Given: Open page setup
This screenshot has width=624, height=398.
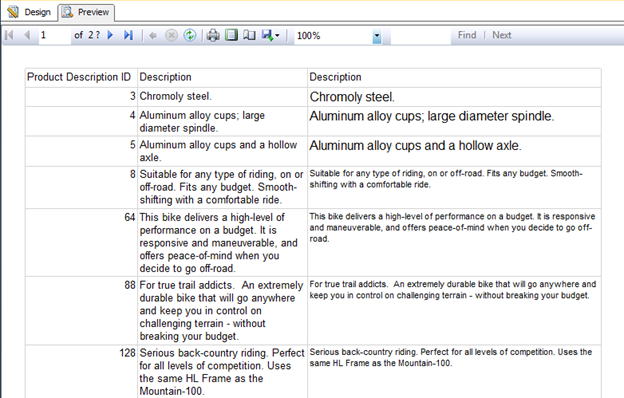Looking at the screenshot, I should pyautogui.click(x=250, y=35).
